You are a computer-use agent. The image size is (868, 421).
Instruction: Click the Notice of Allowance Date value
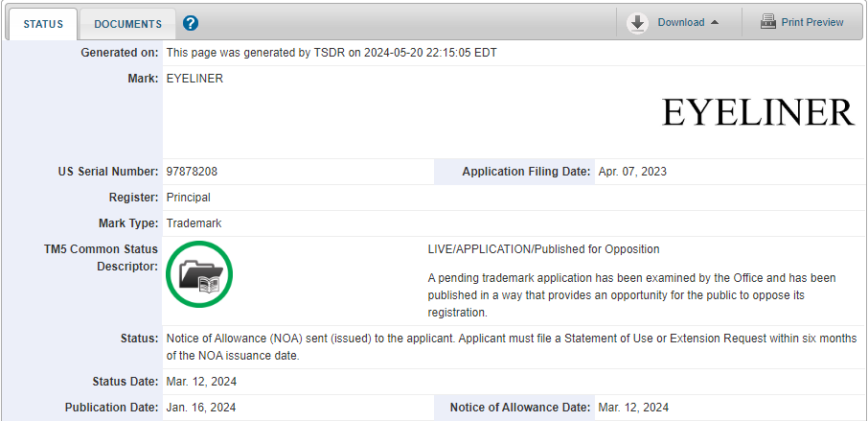coord(633,408)
